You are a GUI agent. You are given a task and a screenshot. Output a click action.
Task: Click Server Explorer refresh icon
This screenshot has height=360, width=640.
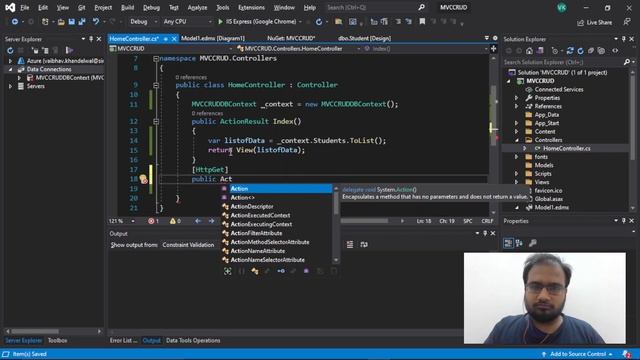pyautogui.click(x=10, y=51)
